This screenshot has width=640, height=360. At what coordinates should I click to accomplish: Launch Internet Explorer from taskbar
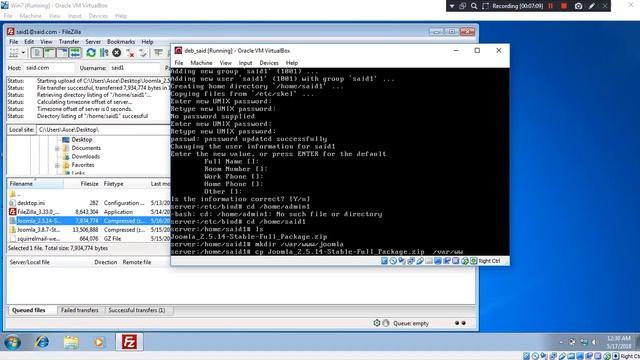(42, 342)
